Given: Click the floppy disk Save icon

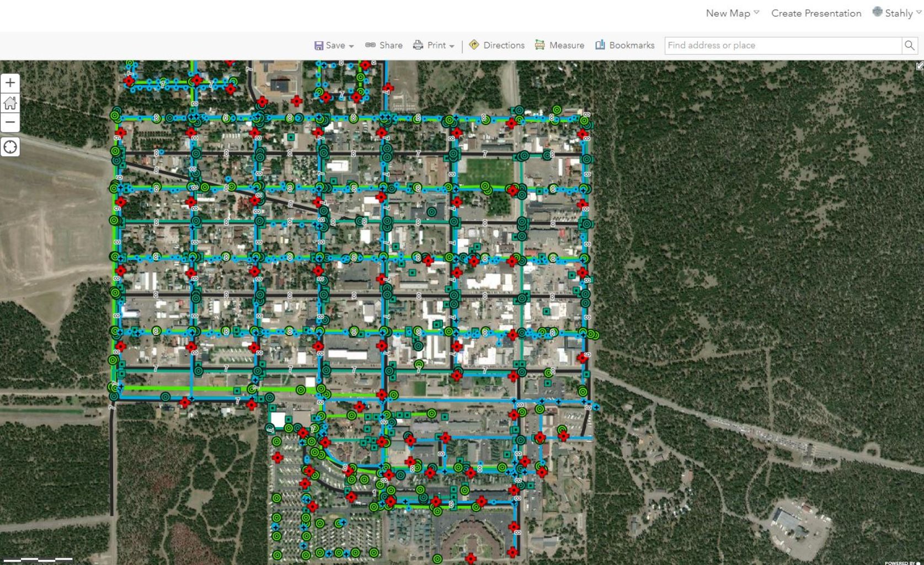Looking at the screenshot, I should point(319,45).
